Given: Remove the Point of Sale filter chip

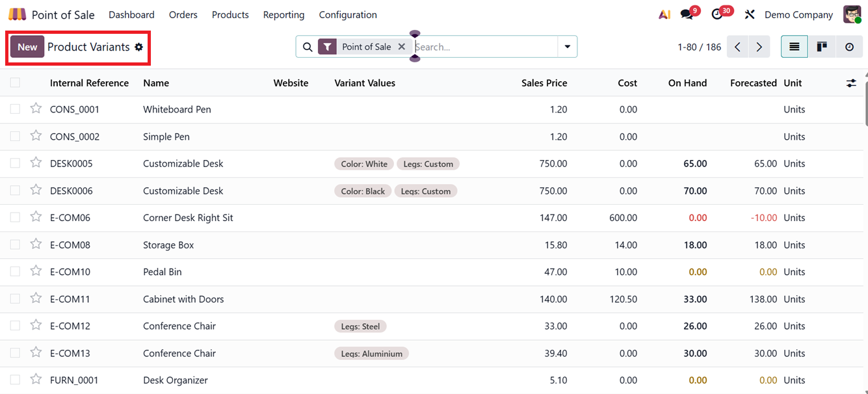Looking at the screenshot, I should click(401, 46).
